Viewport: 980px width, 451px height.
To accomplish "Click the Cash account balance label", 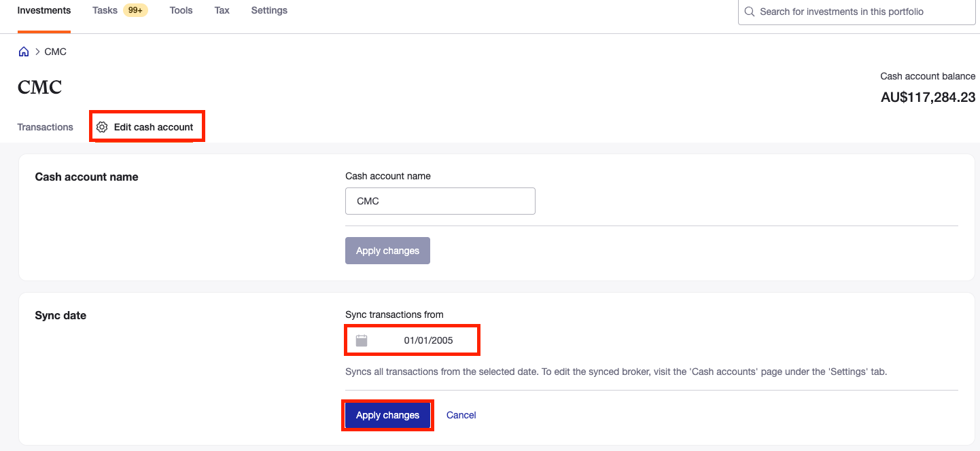I will 928,76.
